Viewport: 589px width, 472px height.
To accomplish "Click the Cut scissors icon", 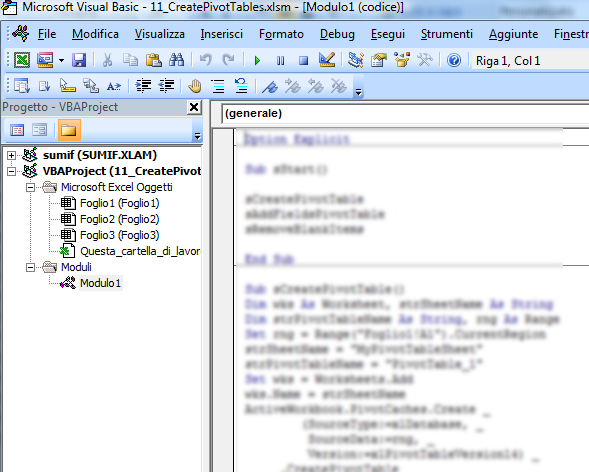I will 107,60.
